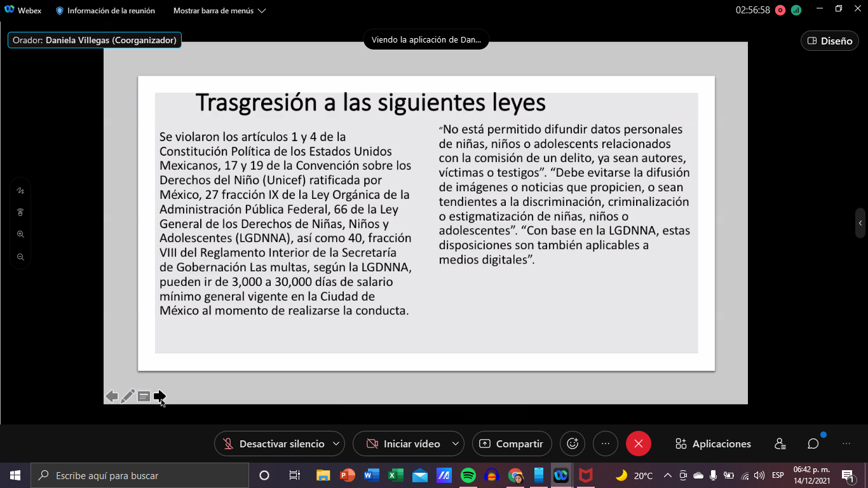Switch to Word in the taskbar
The width and height of the screenshot is (868, 488).
pyautogui.click(x=372, y=475)
